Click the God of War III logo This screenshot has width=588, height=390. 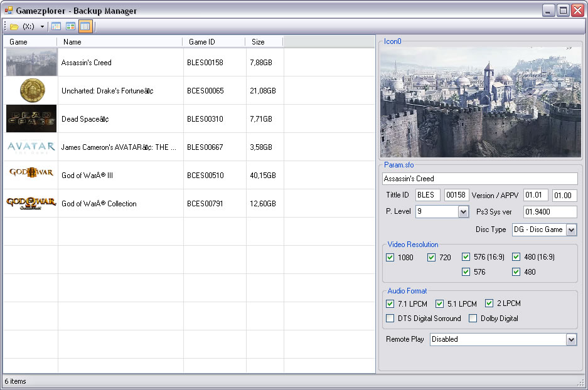click(31, 173)
